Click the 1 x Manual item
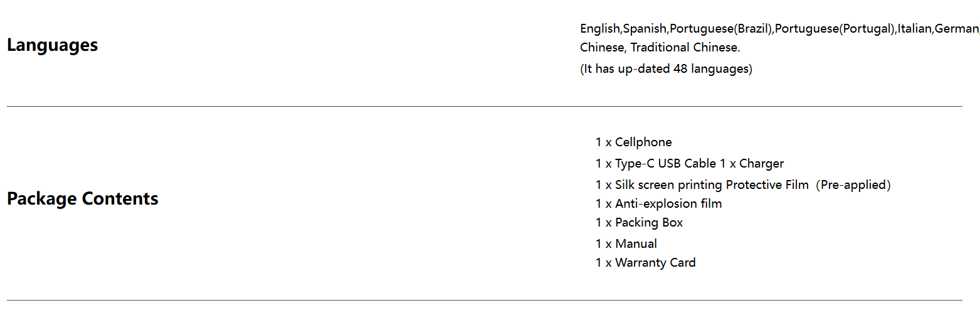 pyautogui.click(x=626, y=244)
